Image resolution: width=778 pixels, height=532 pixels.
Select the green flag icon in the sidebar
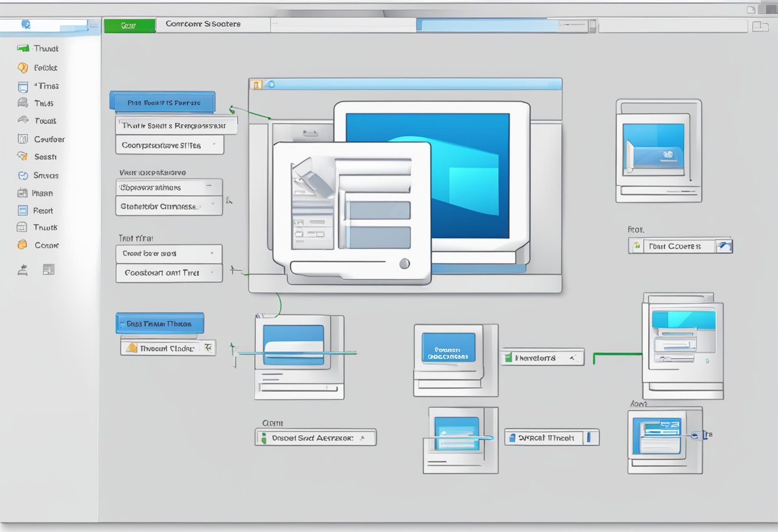coord(23,48)
